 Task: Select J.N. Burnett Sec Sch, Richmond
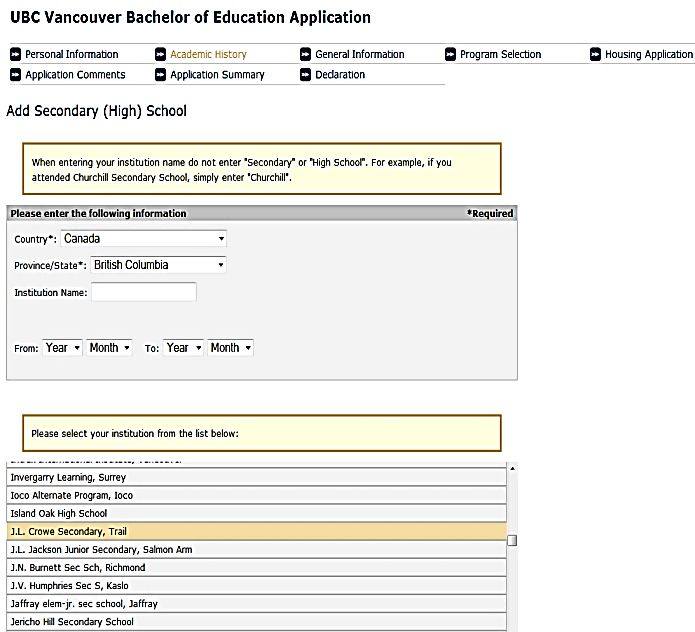click(257, 568)
